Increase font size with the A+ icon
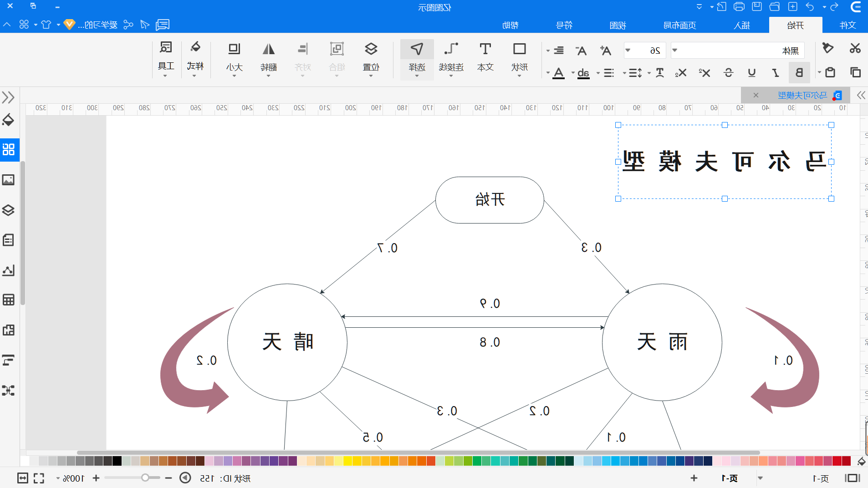The height and width of the screenshot is (488, 868). click(x=605, y=51)
